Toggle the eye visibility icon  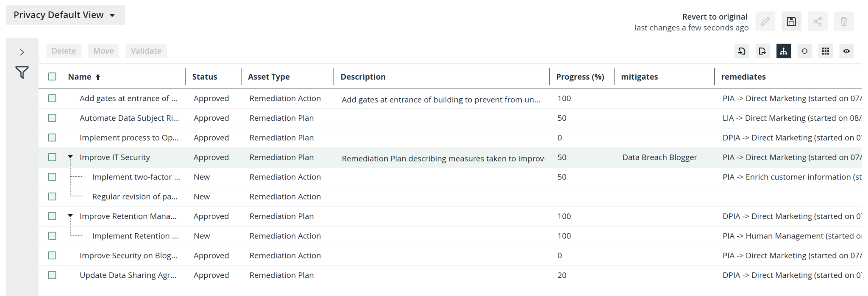[x=846, y=51]
